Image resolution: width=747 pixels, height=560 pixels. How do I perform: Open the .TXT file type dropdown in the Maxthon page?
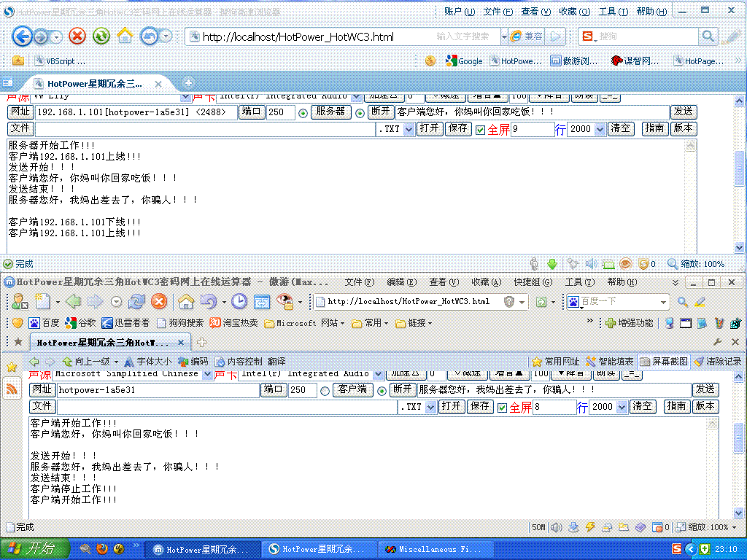pyautogui.click(x=430, y=407)
